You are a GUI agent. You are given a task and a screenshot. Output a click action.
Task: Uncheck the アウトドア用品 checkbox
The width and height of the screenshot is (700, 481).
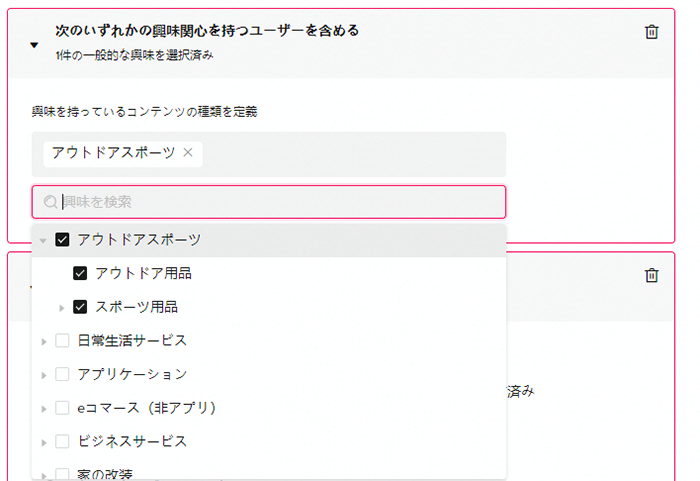[x=80, y=273]
